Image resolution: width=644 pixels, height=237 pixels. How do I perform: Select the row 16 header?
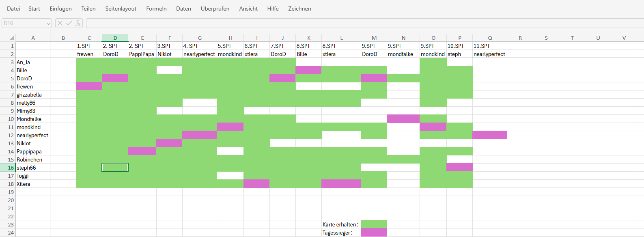[x=8, y=168]
